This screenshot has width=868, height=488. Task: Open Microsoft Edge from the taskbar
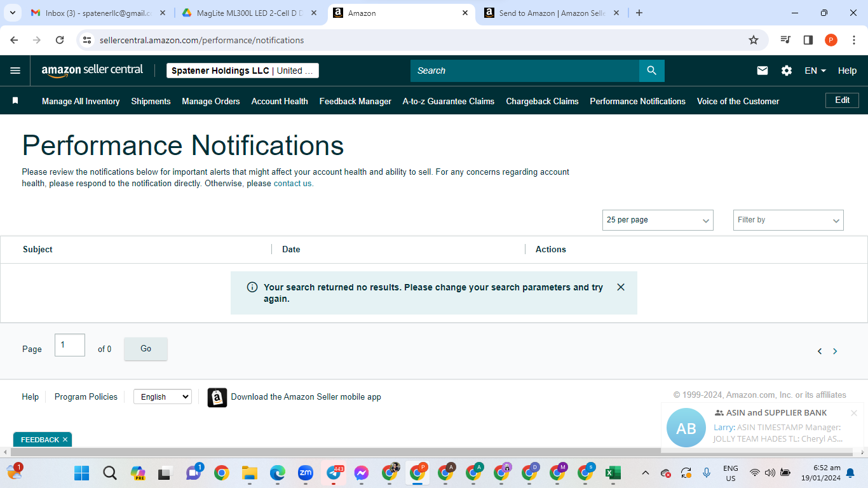(278, 473)
